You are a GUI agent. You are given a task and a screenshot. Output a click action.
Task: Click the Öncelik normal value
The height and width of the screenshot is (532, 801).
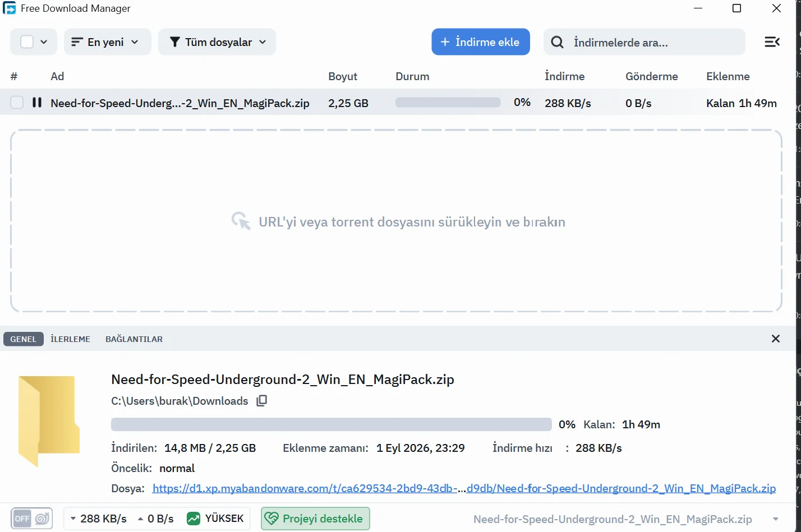click(x=177, y=468)
